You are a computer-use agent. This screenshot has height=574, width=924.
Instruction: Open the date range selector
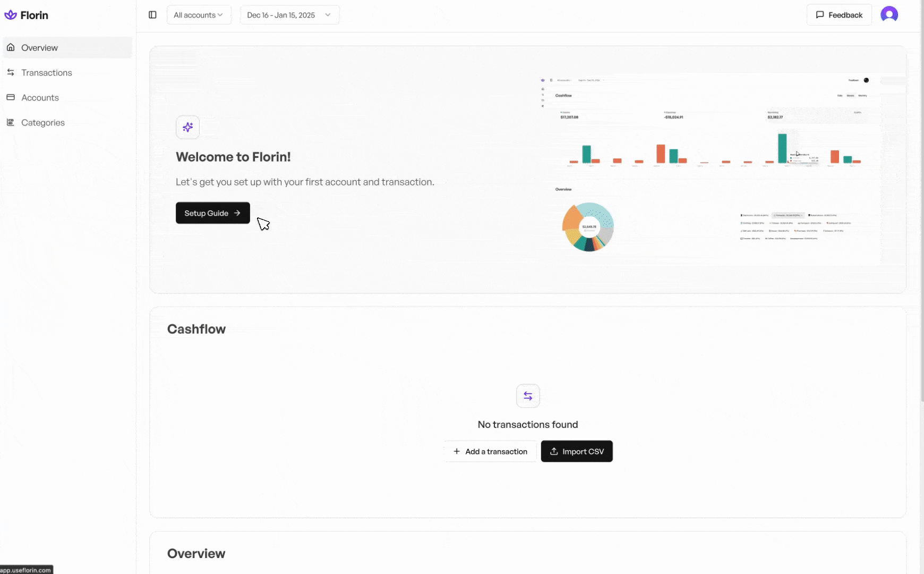pos(289,15)
